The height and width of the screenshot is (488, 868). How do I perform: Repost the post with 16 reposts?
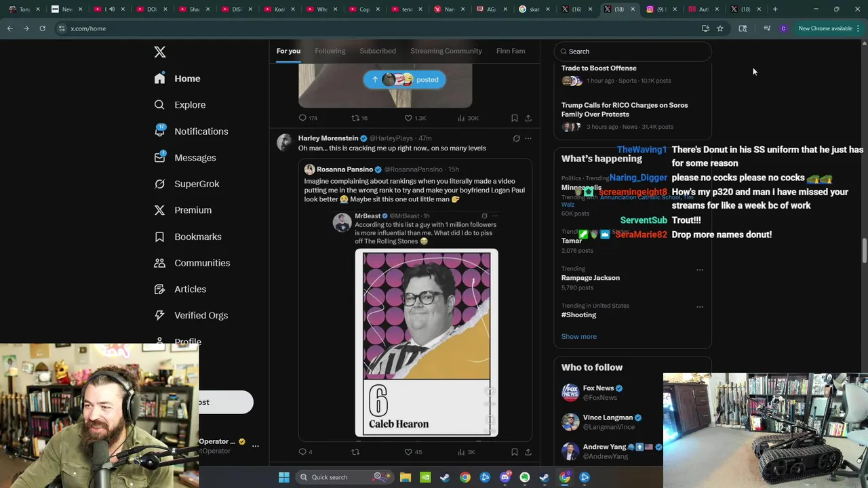pos(359,118)
